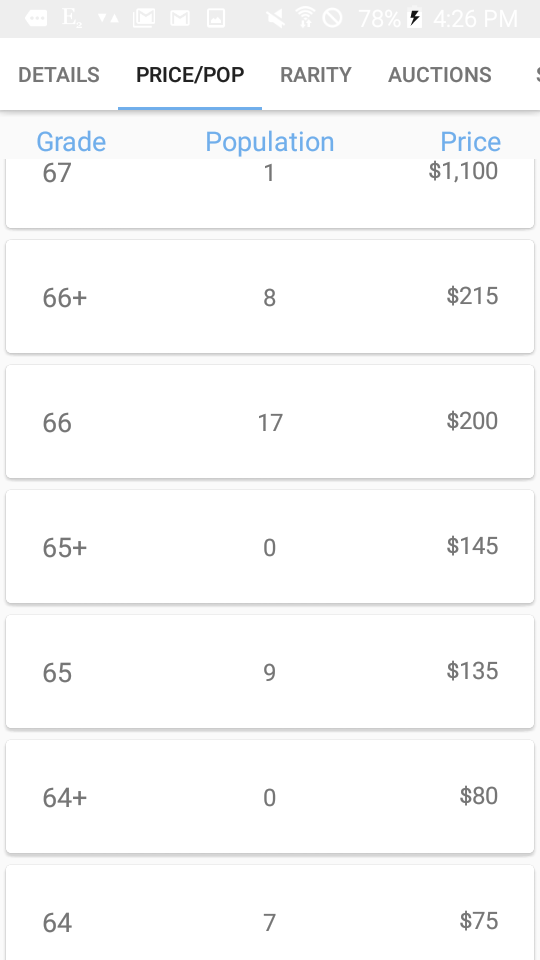Switch to the DETAILS tab
540x960 pixels.
tap(59, 75)
